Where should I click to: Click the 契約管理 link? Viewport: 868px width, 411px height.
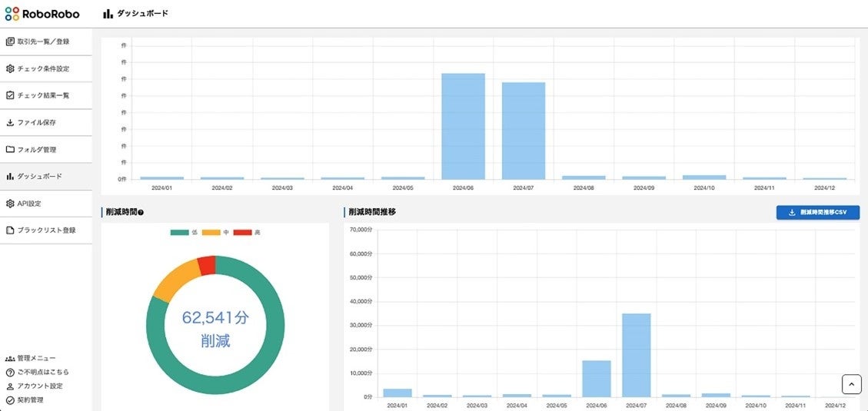(25, 400)
